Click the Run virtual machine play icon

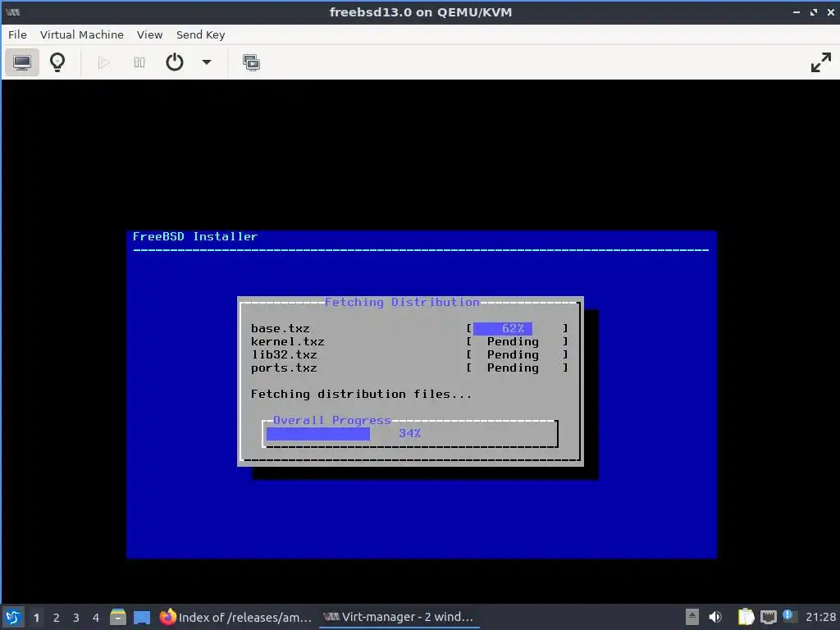click(104, 62)
